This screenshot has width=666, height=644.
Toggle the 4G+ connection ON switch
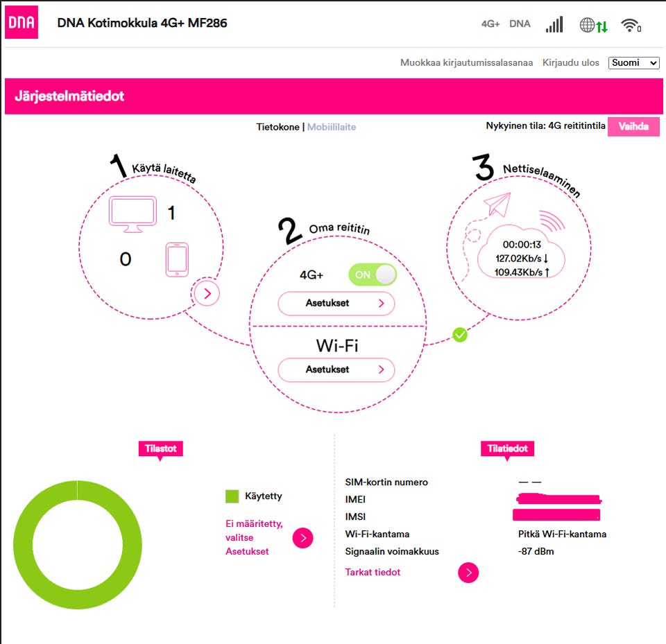[x=373, y=275]
